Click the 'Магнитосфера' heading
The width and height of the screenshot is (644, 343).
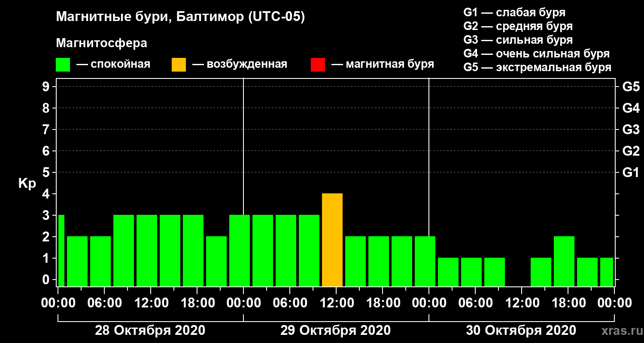click(x=101, y=43)
